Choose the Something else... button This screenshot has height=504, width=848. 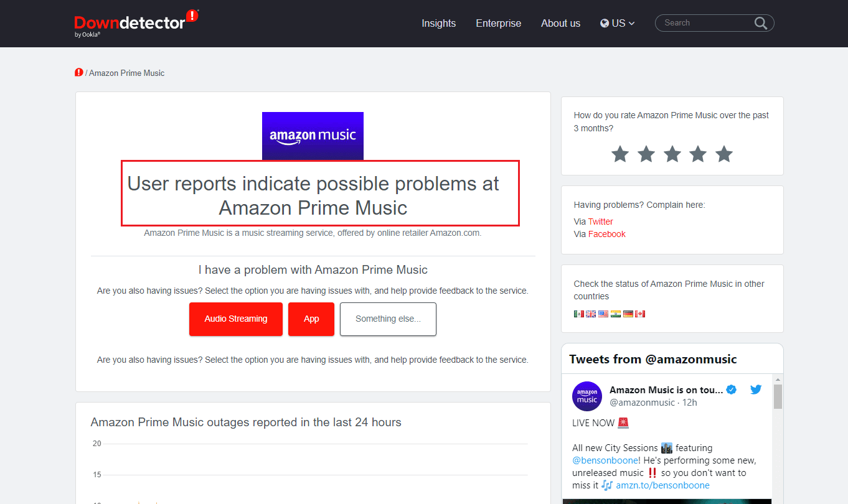(x=388, y=319)
